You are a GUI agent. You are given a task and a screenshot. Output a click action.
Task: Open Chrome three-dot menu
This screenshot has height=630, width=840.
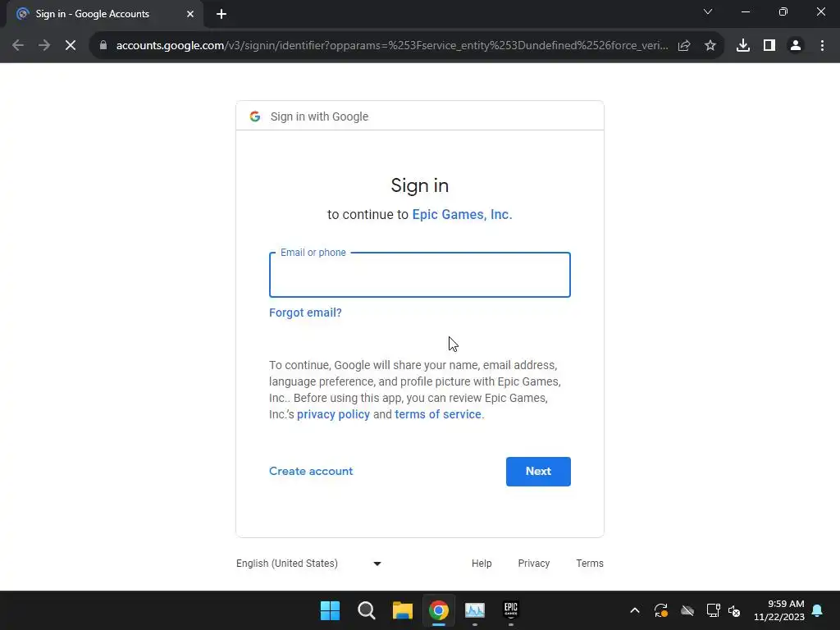point(822,46)
